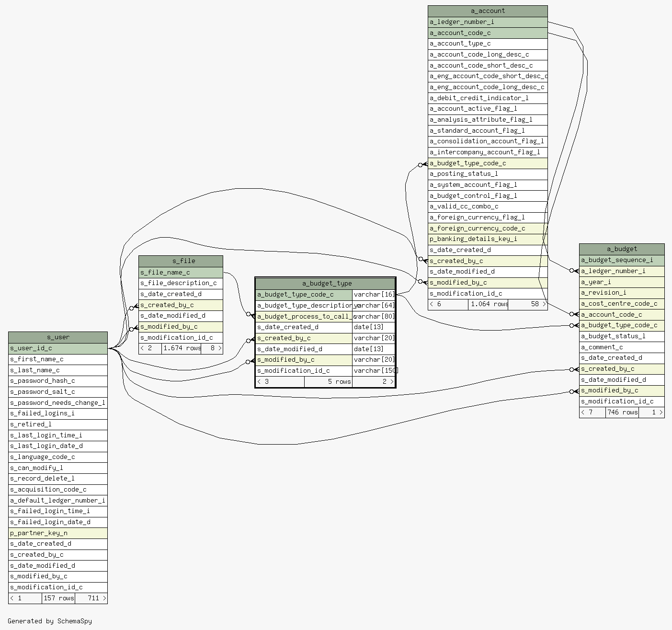Click 711 children count in s_user
This screenshot has height=630, width=672.
click(91, 598)
